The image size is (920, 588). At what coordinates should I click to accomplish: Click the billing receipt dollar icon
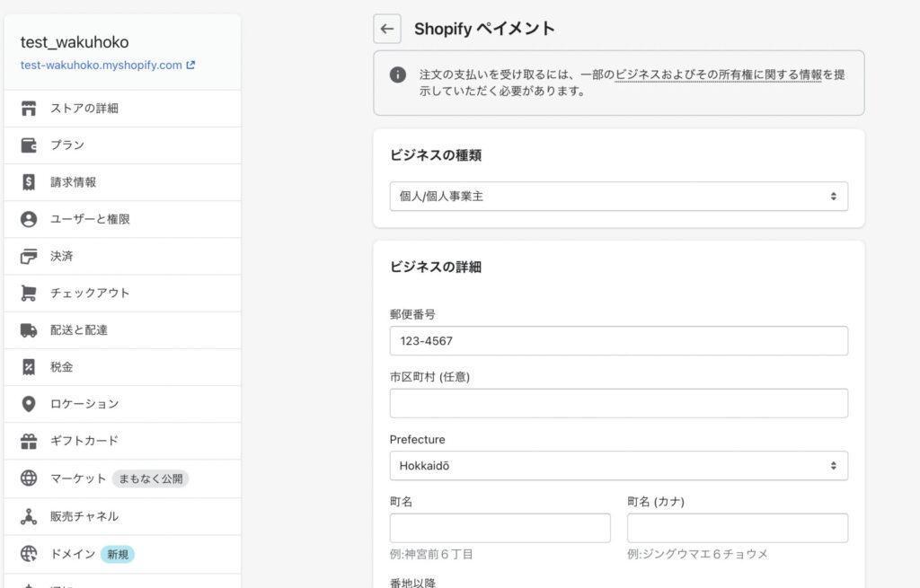point(29,182)
